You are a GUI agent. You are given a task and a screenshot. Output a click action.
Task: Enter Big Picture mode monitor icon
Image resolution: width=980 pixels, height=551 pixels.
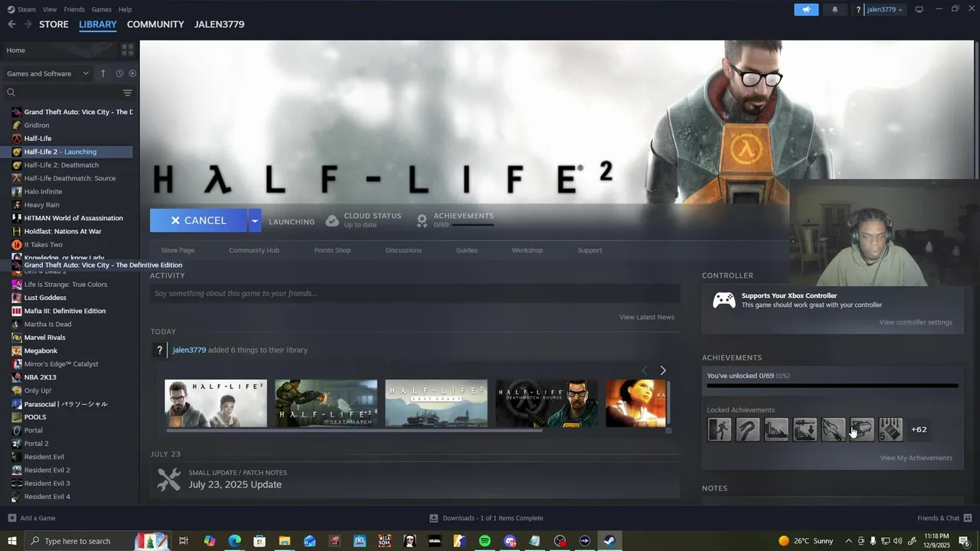point(919,9)
